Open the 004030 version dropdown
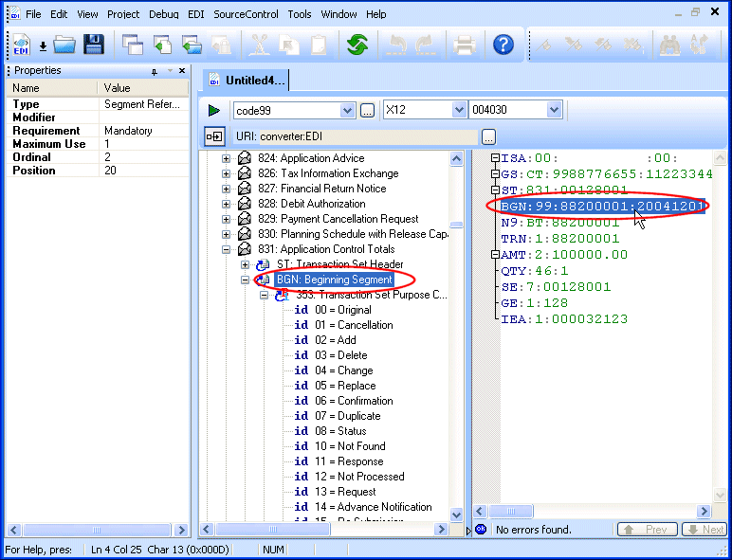Image resolution: width=732 pixels, height=560 pixels. 554,111
